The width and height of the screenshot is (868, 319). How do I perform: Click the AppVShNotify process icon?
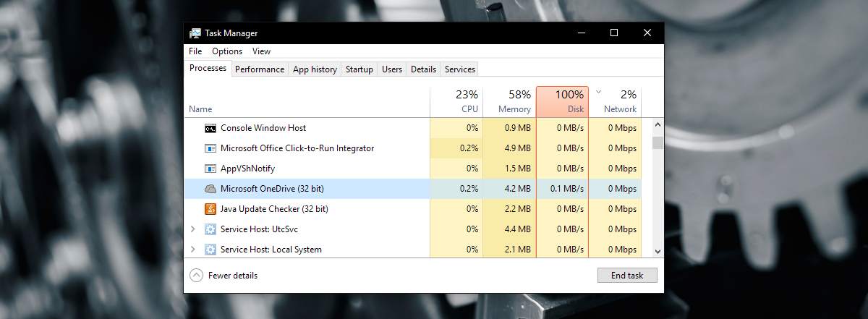210,169
